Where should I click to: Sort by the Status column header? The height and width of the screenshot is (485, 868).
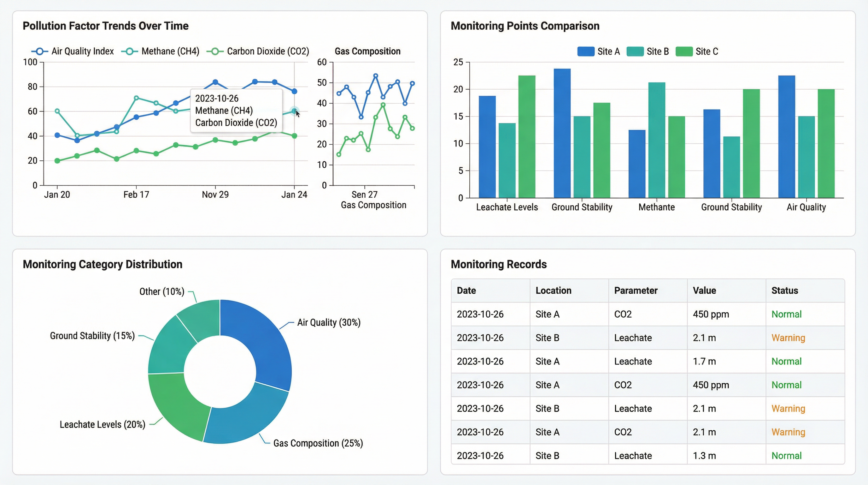point(784,290)
